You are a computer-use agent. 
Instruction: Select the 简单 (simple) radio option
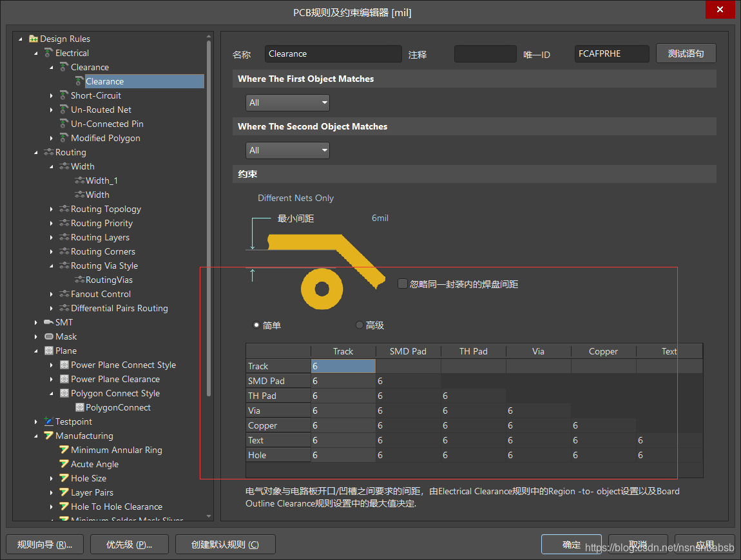click(256, 325)
